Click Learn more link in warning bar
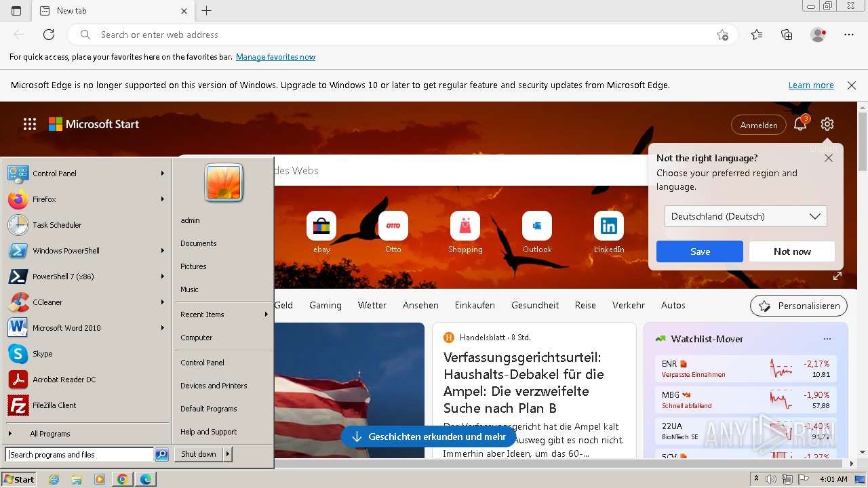The height and width of the screenshot is (488, 868). (x=811, y=85)
